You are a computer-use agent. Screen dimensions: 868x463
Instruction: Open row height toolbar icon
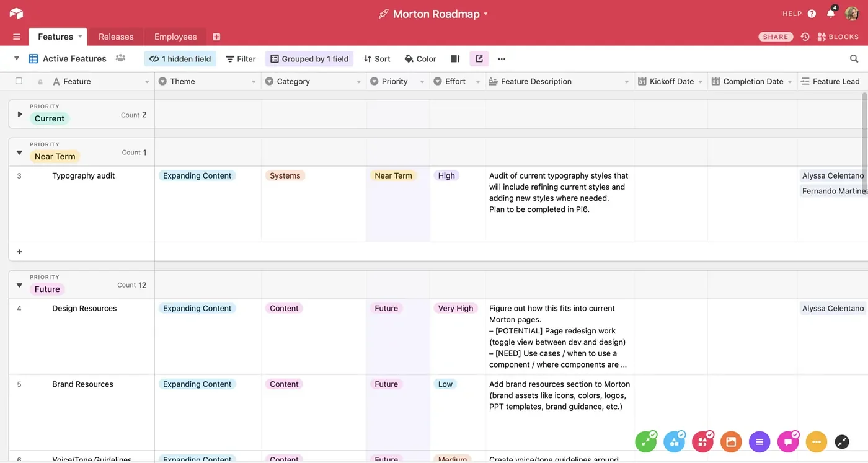(x=455, y=59)
